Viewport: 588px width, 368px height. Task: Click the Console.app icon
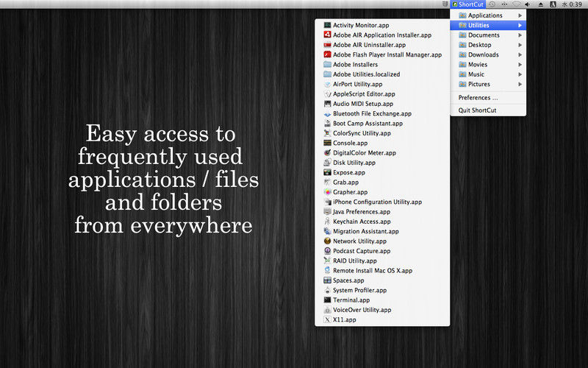(327, 143)
